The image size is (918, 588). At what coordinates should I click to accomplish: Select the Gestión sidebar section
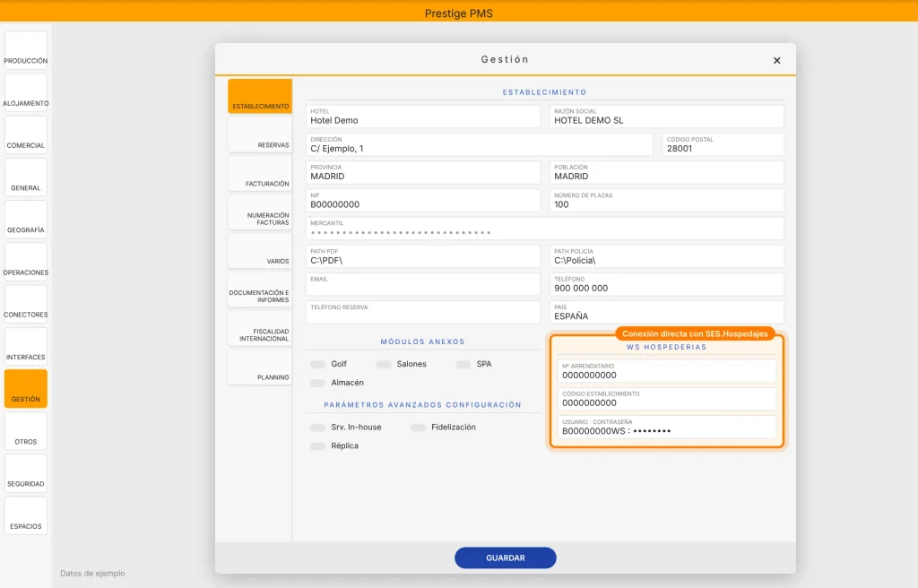point(26,389)
